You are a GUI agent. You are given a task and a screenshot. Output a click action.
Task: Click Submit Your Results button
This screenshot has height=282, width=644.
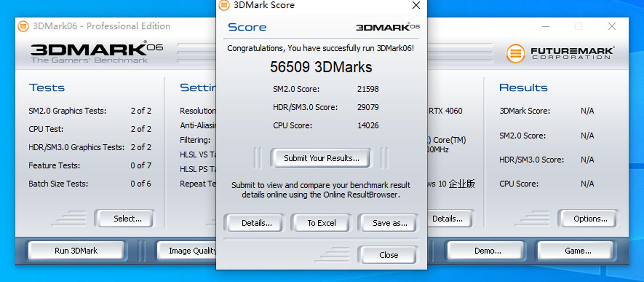point(321,158)
